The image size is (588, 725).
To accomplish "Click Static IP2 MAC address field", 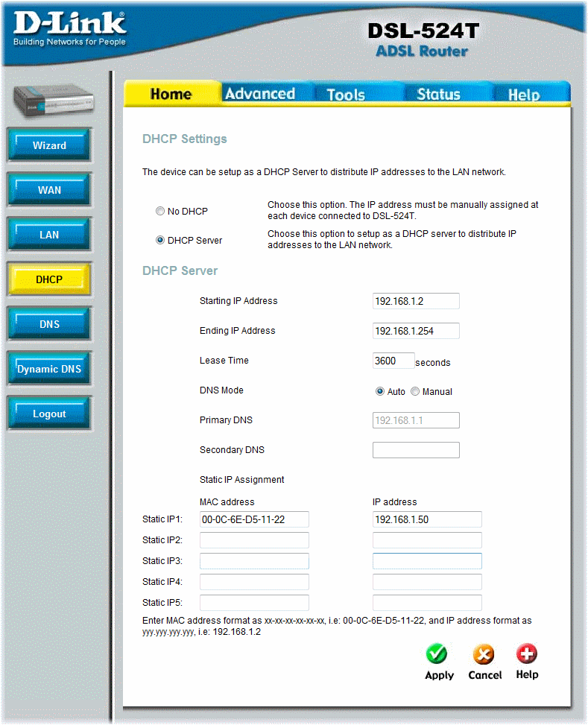I will [254, 540].
